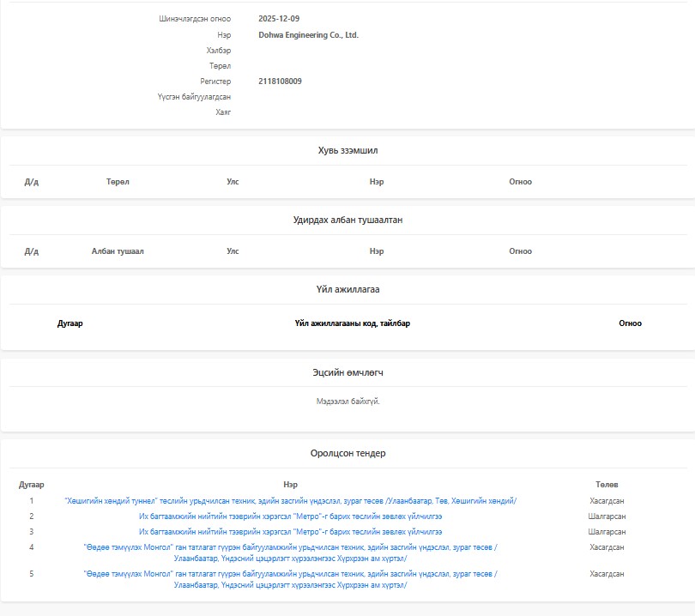The image size is (695, 616).
Task: Click "Шалгарсан" status in tender row 3
Action: [x=607, y=532]
